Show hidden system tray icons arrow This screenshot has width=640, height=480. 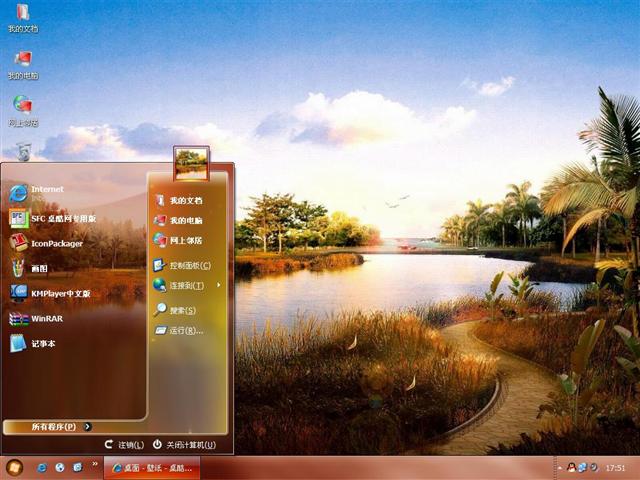(x=559, y=468)
